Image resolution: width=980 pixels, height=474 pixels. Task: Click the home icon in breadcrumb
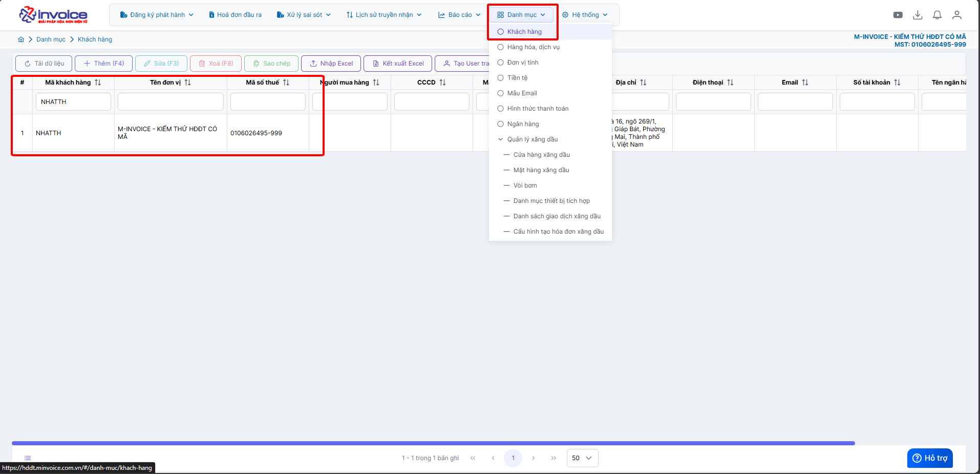pyautogui.click(x=21, y=39)
